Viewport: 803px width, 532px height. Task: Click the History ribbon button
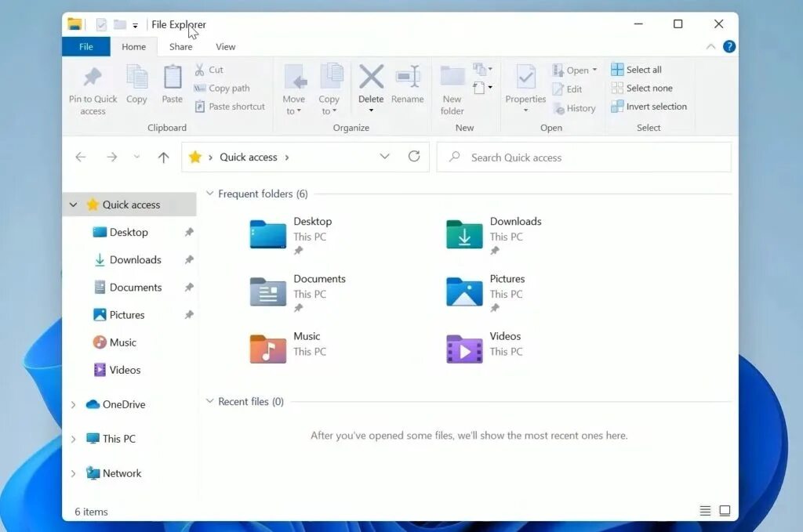point(574,108)
